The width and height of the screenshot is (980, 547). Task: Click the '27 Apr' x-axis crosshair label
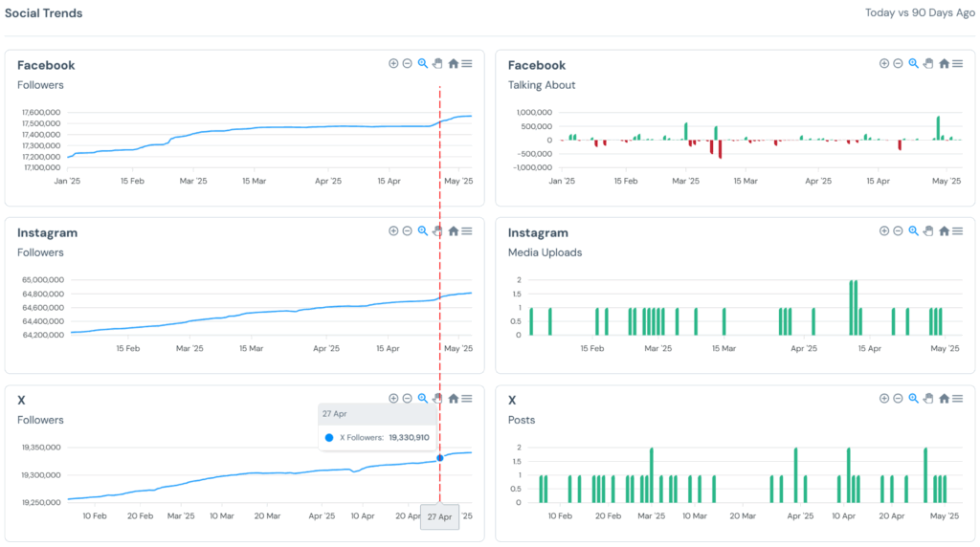coord(439,517)
